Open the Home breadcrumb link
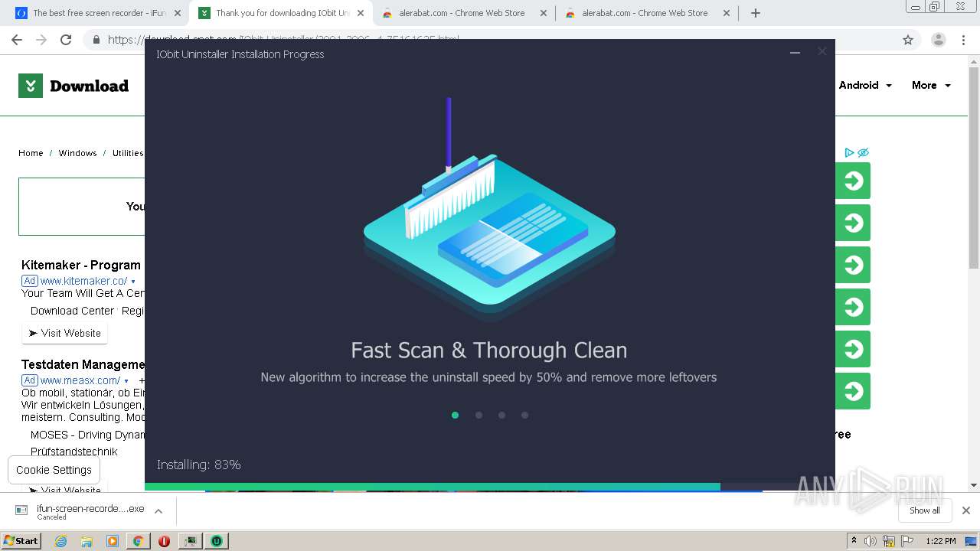This screenshot has height=551, width=980. pyautogui.click(x=31, y=153)
